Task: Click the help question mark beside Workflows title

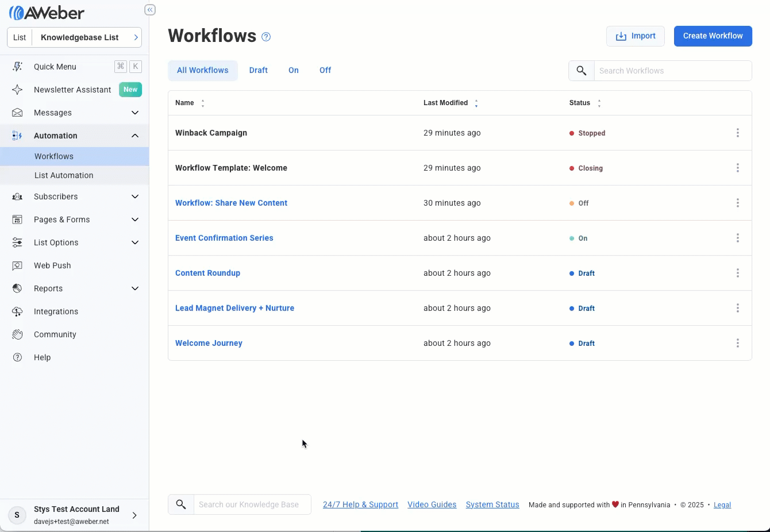Action: click(x=266, y=37)
